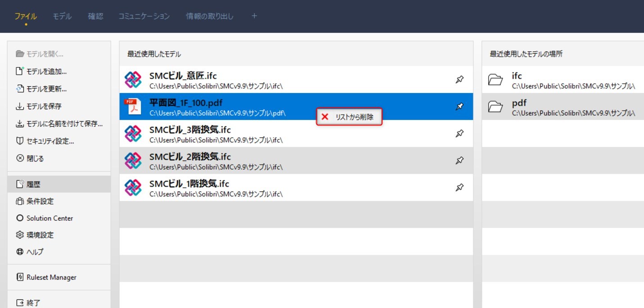
Task: Click the モデルを開く folder icon
Action: pyautogui.click(x=19, y=54)
